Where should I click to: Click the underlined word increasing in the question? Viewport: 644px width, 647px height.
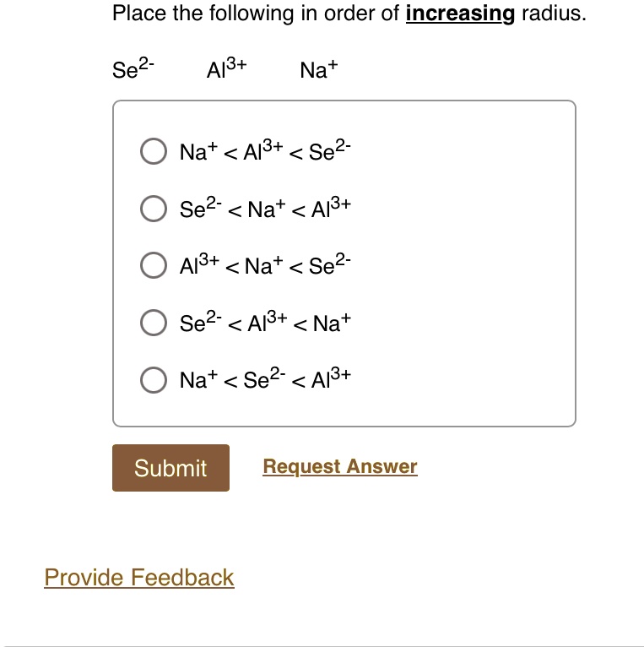460,14
